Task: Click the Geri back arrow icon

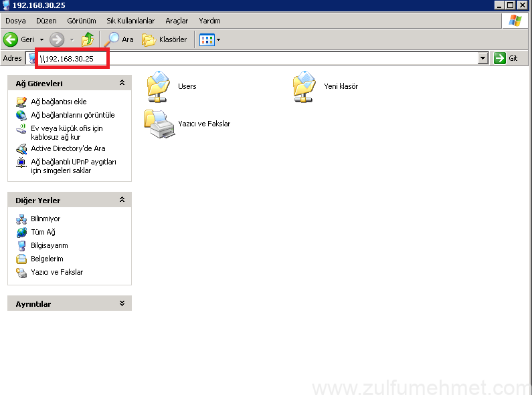Action: click(11, 39)
